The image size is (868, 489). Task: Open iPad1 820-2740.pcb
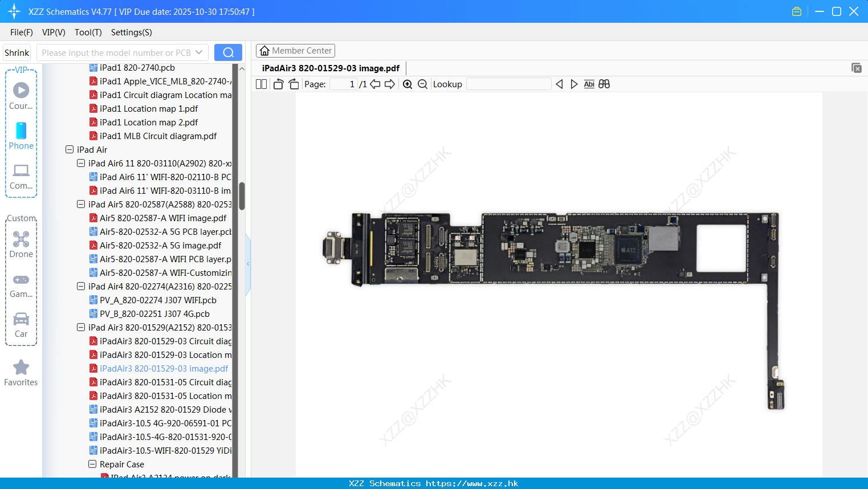(137, 68)
